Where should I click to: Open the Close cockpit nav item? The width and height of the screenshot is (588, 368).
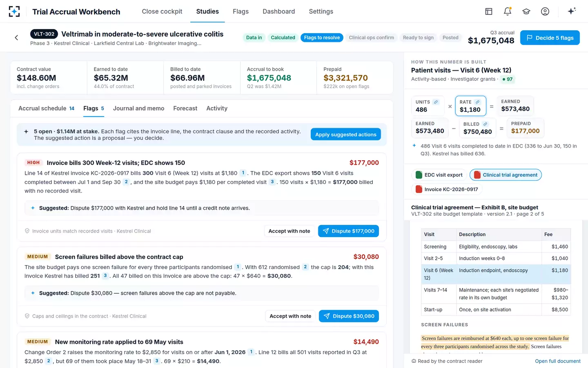tap(162, 11)
